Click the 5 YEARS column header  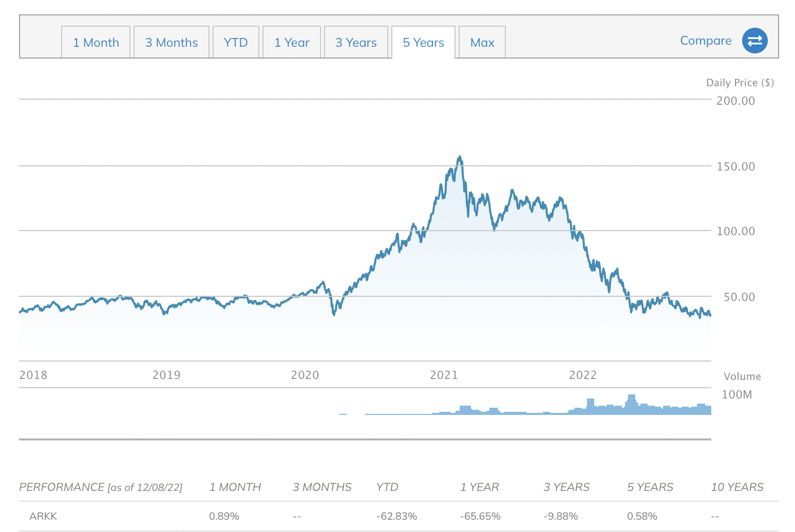tap(650, 487)
